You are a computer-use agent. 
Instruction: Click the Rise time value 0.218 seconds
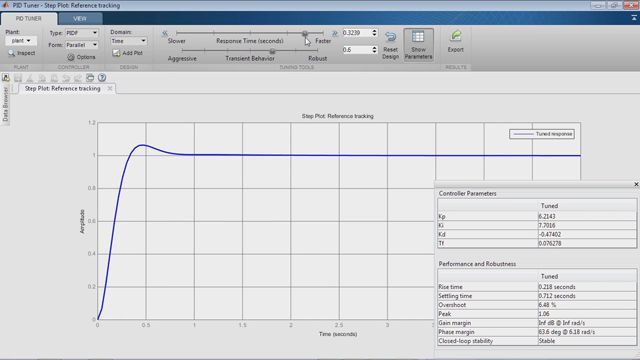[x=587, y=287]
